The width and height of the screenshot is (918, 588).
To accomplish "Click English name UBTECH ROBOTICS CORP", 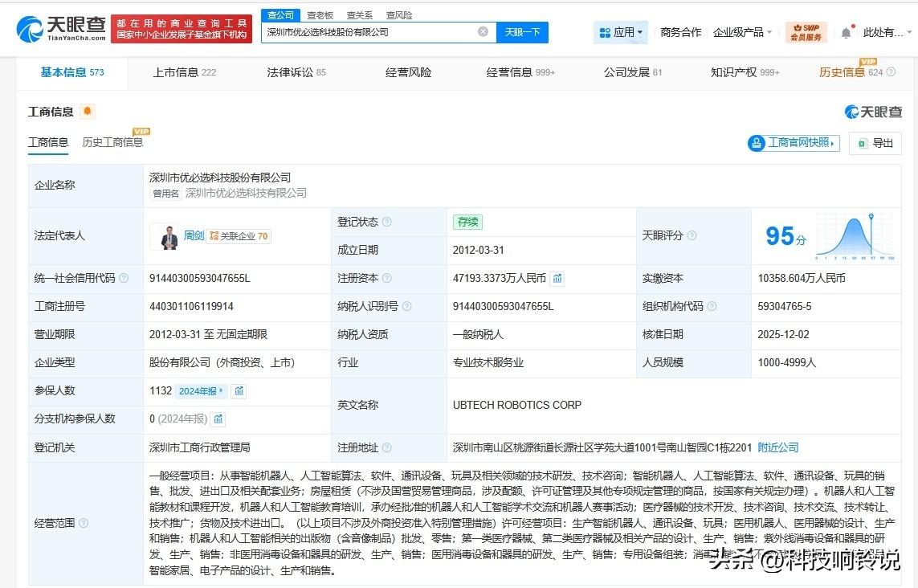I will pyautogui.click(x=517, y=406).
